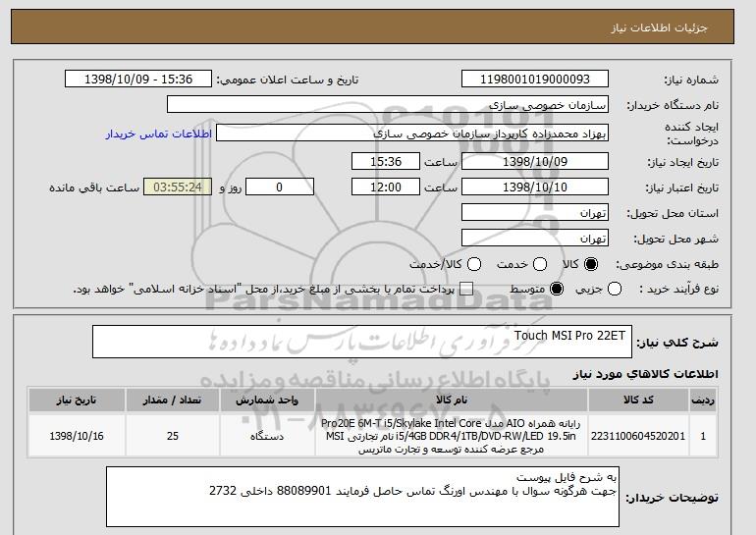This screenshot has height=535, width=756.
Task: Click the validity time field 12:00
Action: click(x=386, y=187)
